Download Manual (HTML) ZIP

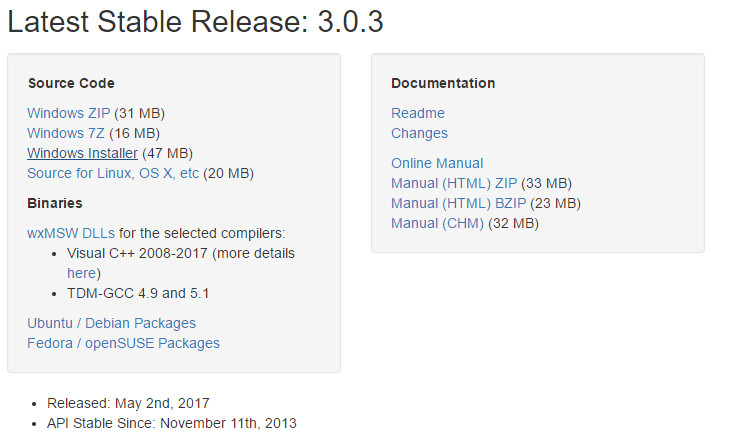tap(453, 183)
